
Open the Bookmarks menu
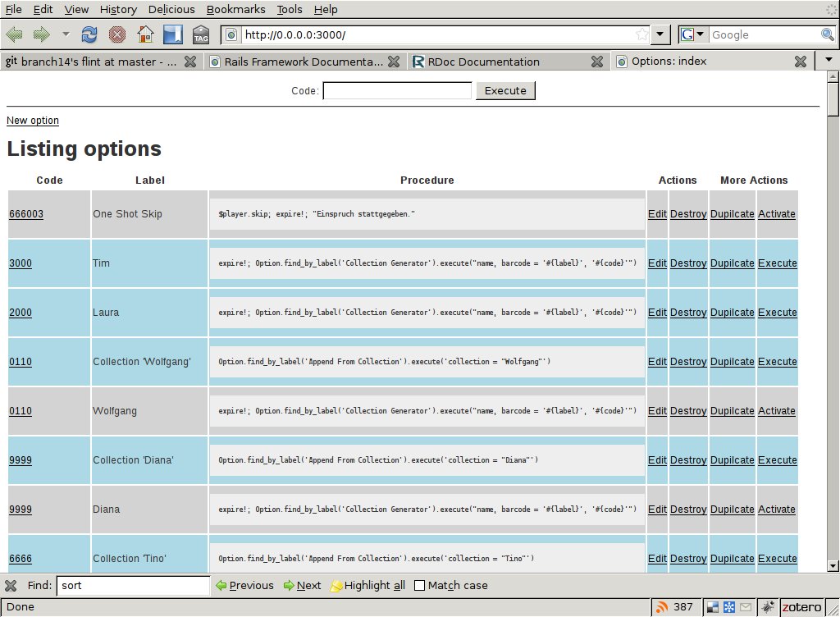pos(235,9)
